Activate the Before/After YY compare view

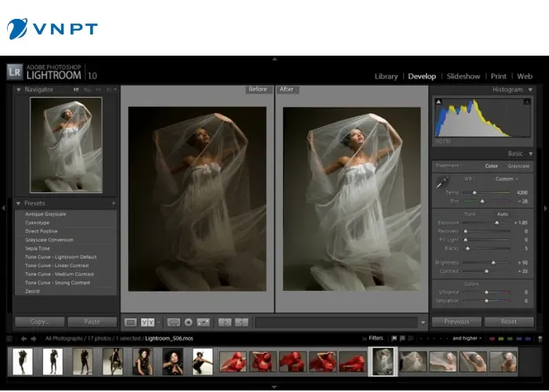click(x=147, y=322)
